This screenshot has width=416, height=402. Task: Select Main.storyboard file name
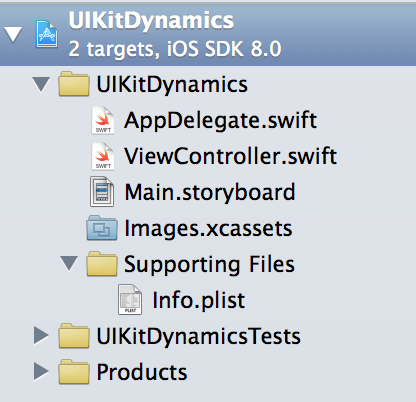(x=210, y=193)
